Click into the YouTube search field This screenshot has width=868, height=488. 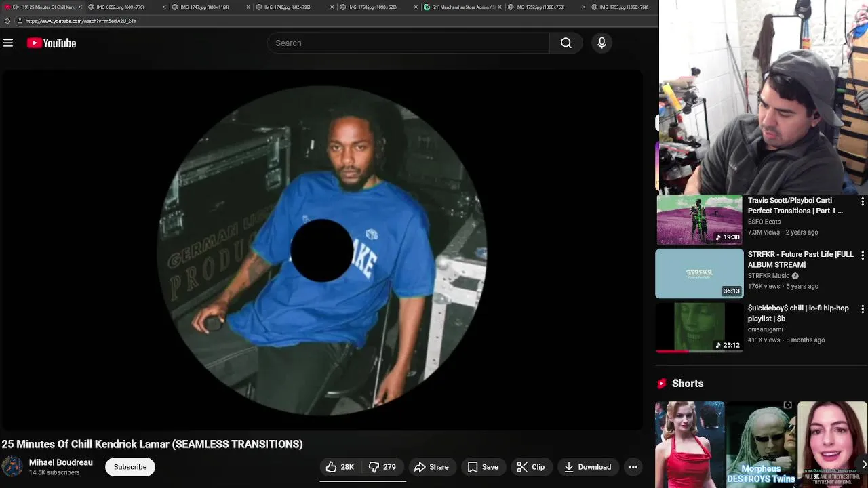click(x=408, y=43)
